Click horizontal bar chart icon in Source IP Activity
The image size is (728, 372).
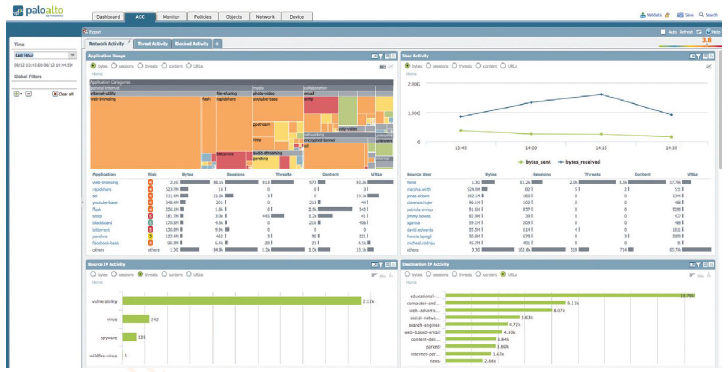point(374,275)
